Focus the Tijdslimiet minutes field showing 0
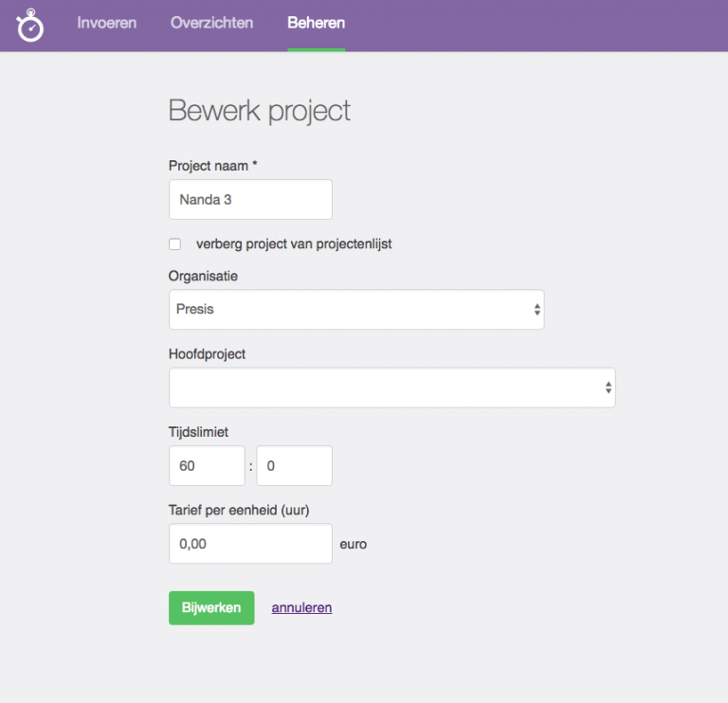Viewport: 728px width, 703px height. coord(295,466)
